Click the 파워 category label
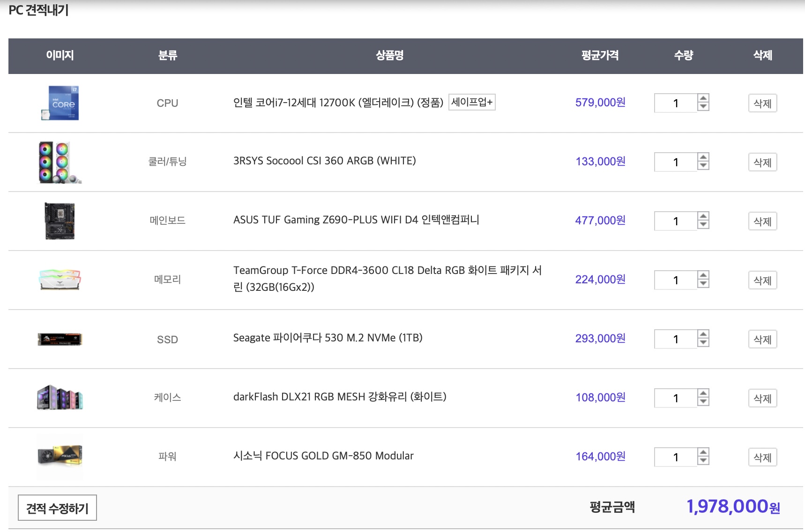 tap(167, 457)
